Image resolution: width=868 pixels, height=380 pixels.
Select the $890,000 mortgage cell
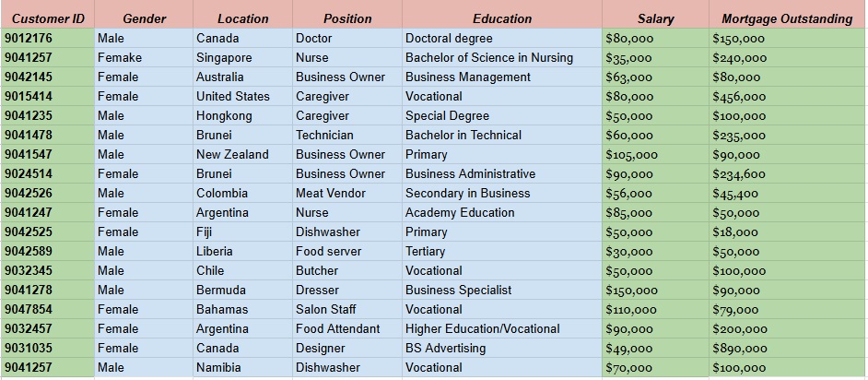click(788, 349)
